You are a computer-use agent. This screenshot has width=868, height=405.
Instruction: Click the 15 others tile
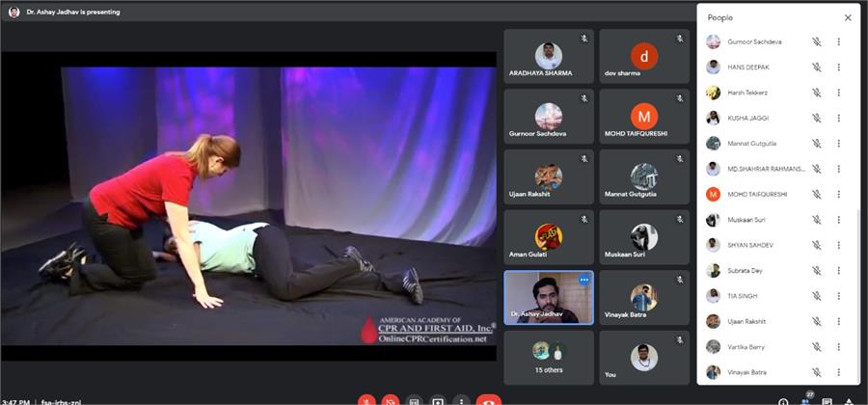pyautogui.click(x=548, y=358)
